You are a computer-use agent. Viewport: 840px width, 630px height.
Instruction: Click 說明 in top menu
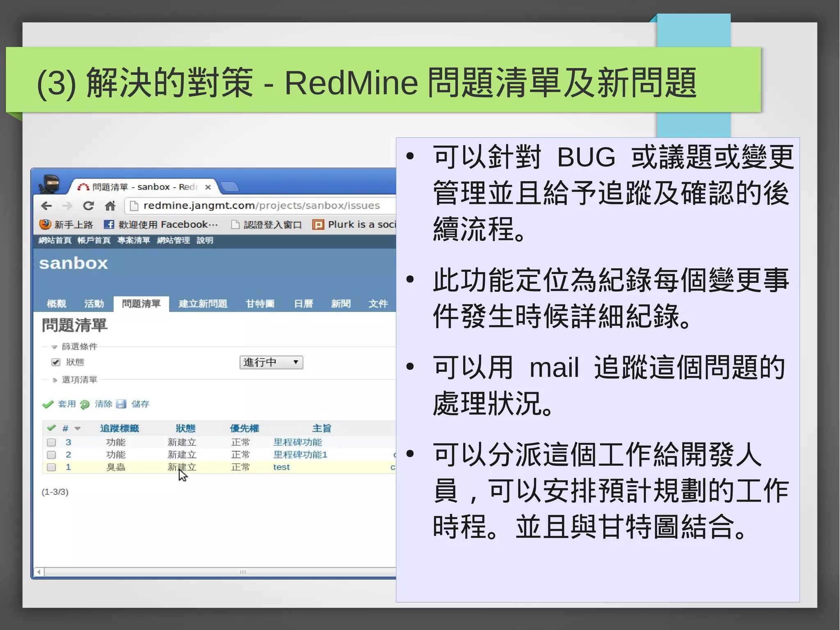point(205,241)
